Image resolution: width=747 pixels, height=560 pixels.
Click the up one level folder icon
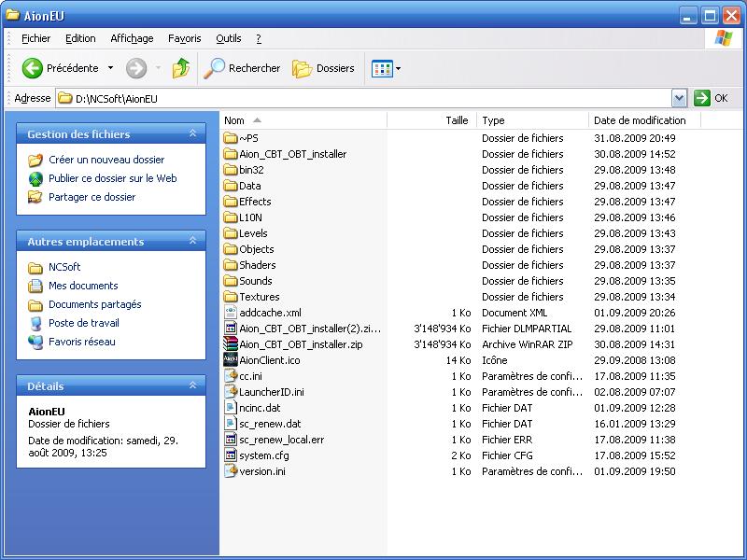(181, 68)
